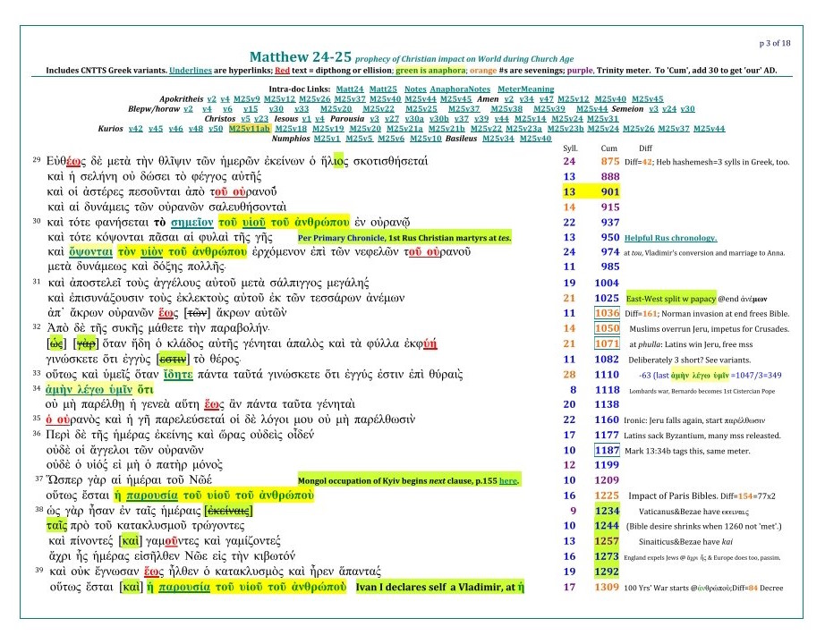Go to Parousia link v30b
The height and width of the screenshot is (644, 825).
[439, 119]
